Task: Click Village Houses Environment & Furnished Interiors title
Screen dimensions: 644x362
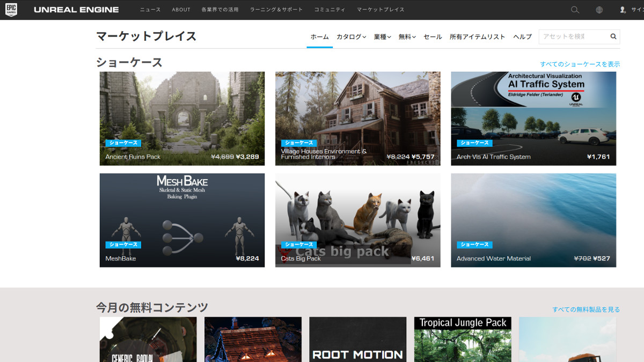Action: (324, 154)
